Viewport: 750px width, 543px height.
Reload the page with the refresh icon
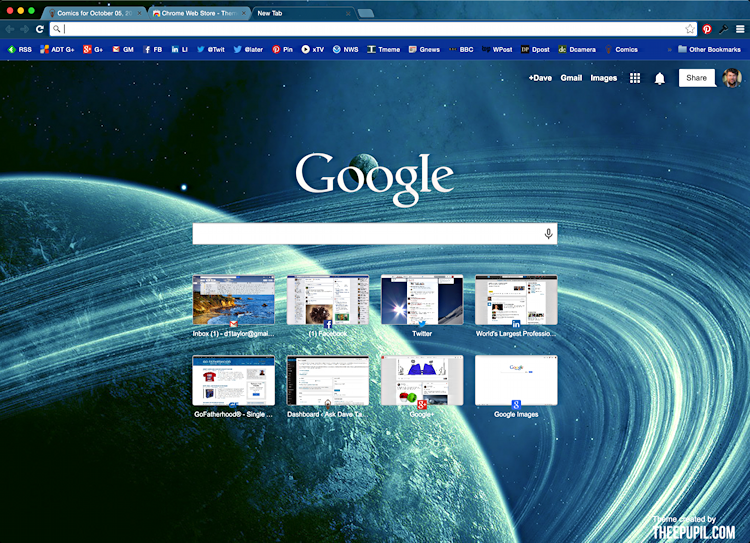[40, 29]
